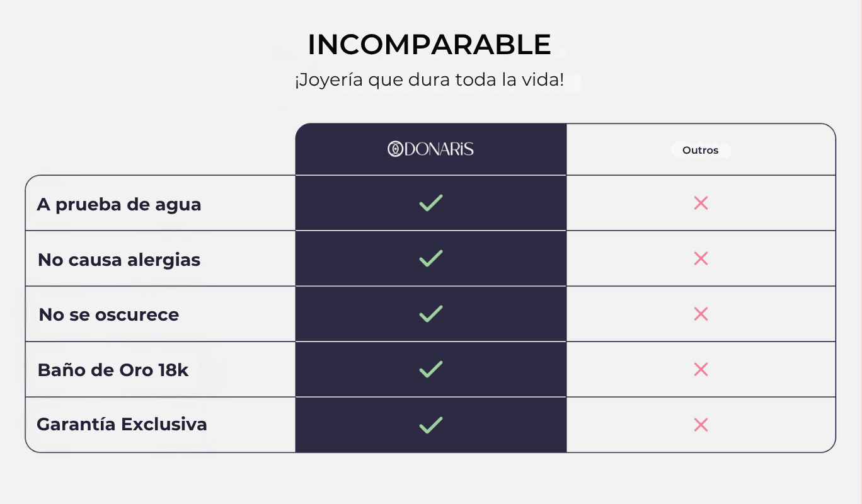Click the green checkmark for Garantía Exclusiva

click(x=431, y=425)
